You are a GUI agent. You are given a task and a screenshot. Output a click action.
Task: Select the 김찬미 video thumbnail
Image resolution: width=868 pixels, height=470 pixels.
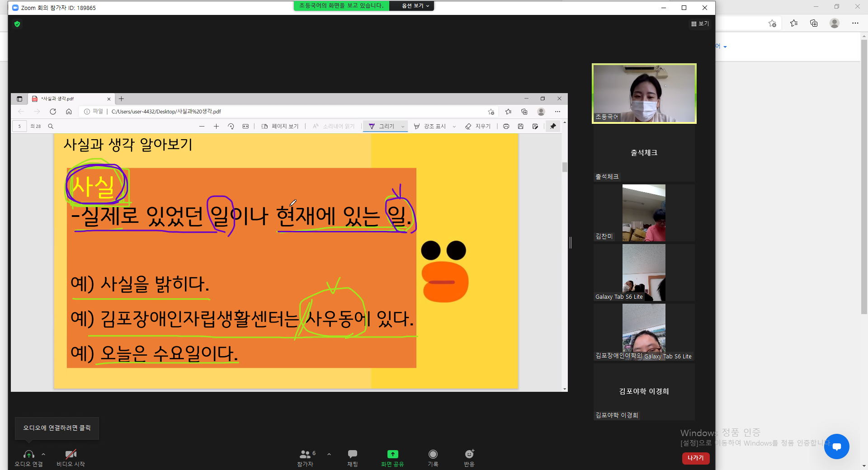click(x=644, y=213)
